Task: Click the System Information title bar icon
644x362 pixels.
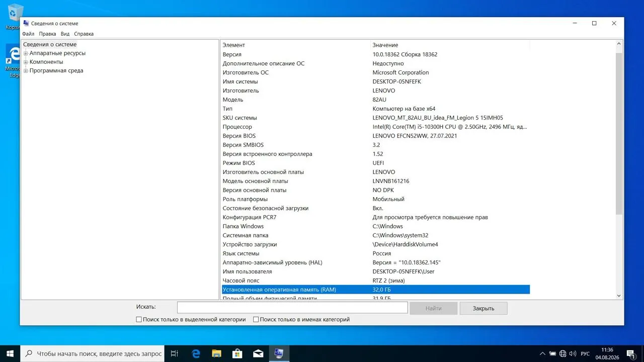Action: 26,23
